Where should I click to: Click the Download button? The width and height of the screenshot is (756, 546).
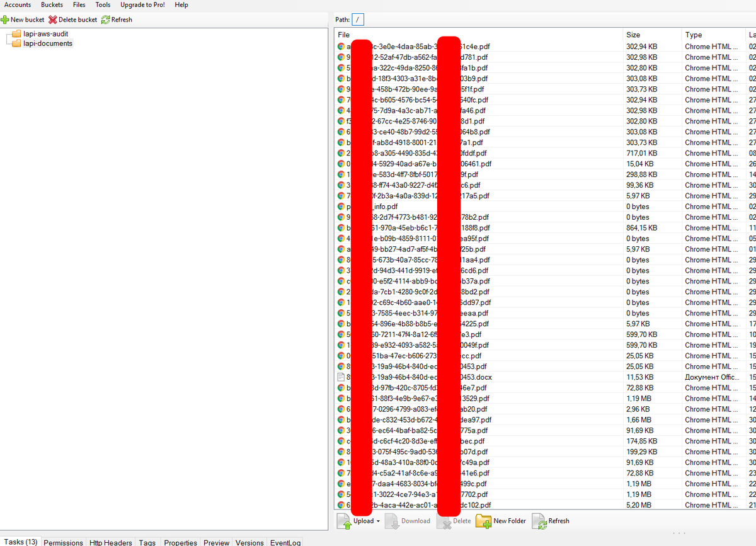(408, 521)
